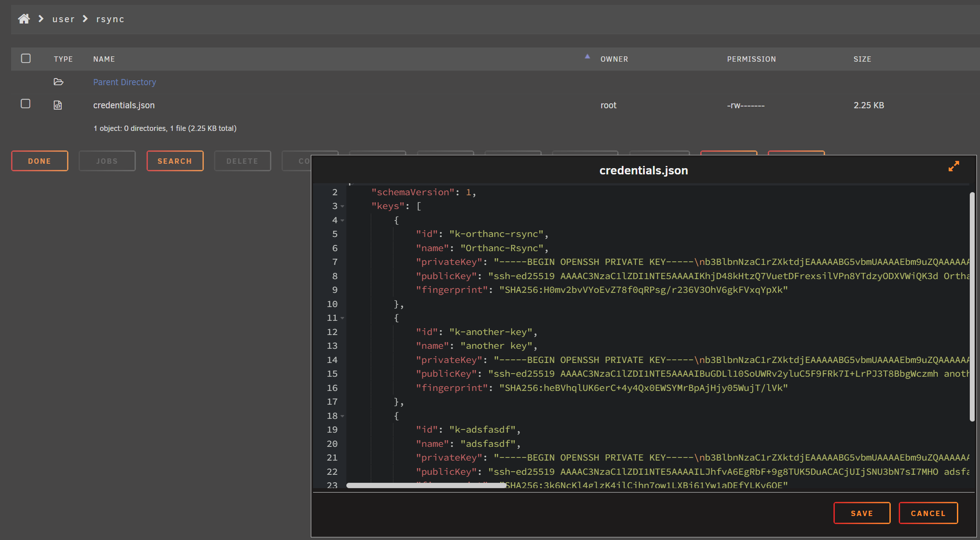
Task: Click the "k-orthanc-rsync" id value
Action: tap(496, 234)
